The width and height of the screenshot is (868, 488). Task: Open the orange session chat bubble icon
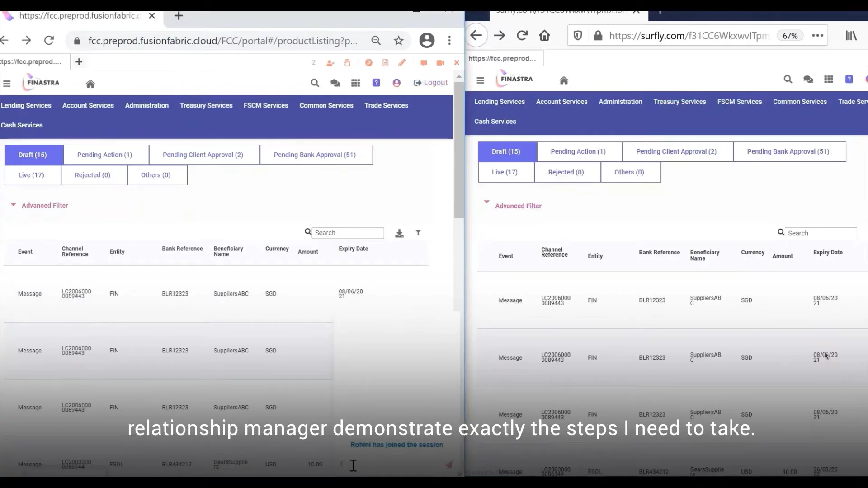pos(424,63)
